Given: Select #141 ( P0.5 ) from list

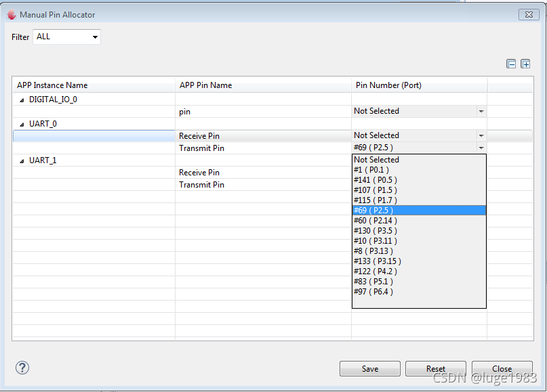Looking at the screenshot, I should pyautogui.click(x=419, y=180).
